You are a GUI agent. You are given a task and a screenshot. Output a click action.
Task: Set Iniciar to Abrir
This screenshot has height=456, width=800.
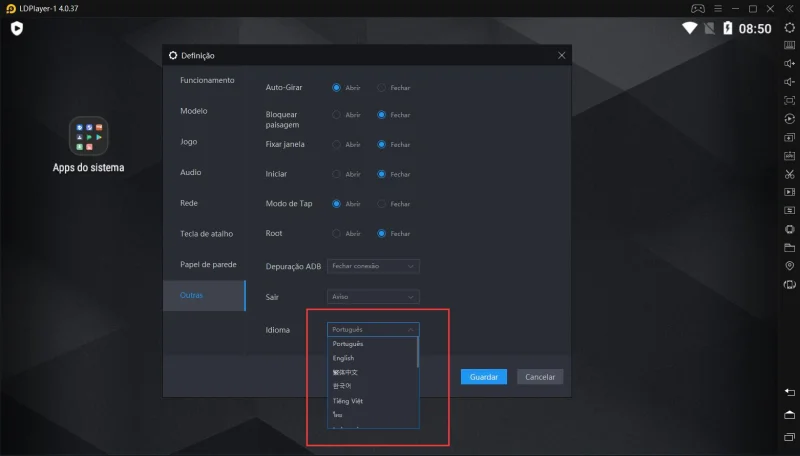coord(336,174)
